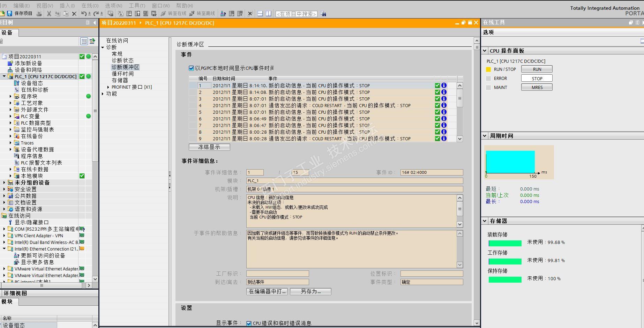Click the paste icon in toolbar
The height and width of the screenshot is (328, 644).
pos(66,14)
